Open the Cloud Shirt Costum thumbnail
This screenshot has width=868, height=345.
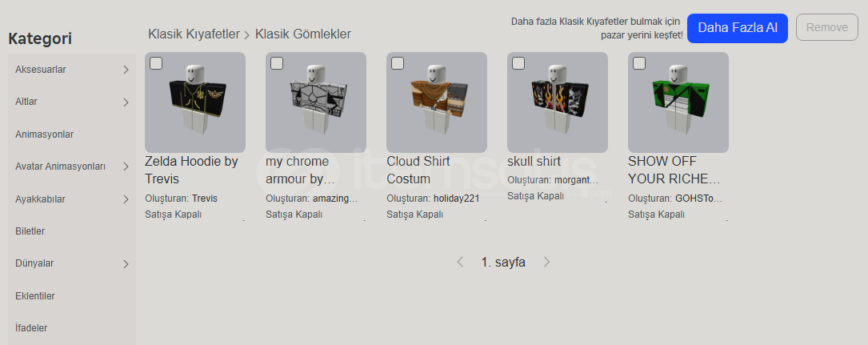pos(436,102)
